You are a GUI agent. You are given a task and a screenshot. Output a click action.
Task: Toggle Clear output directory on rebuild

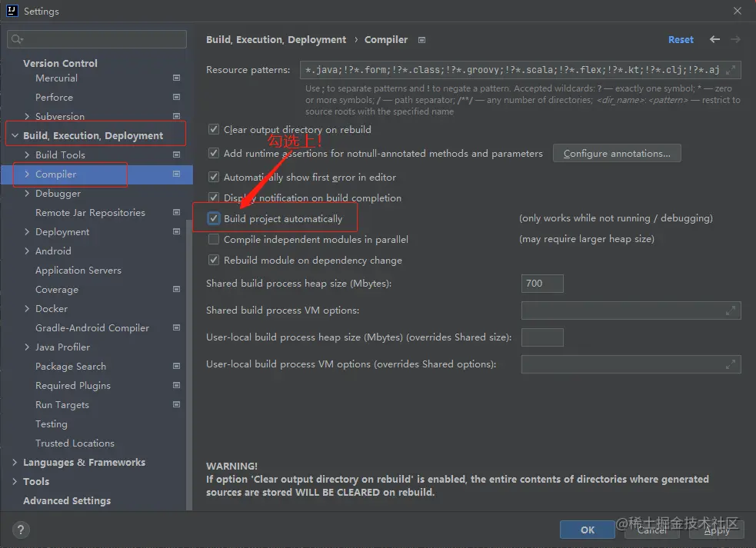(x=214, y=129)
